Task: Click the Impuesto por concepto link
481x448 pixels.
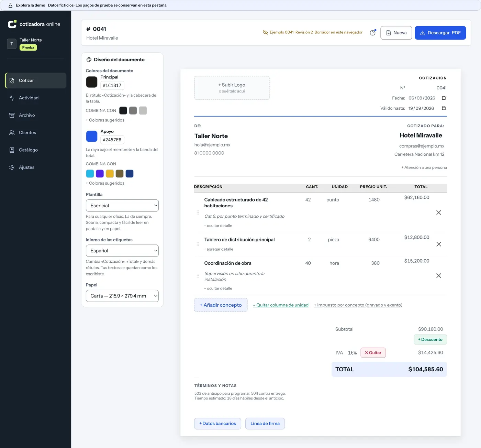Action: [x=358, y=305]
